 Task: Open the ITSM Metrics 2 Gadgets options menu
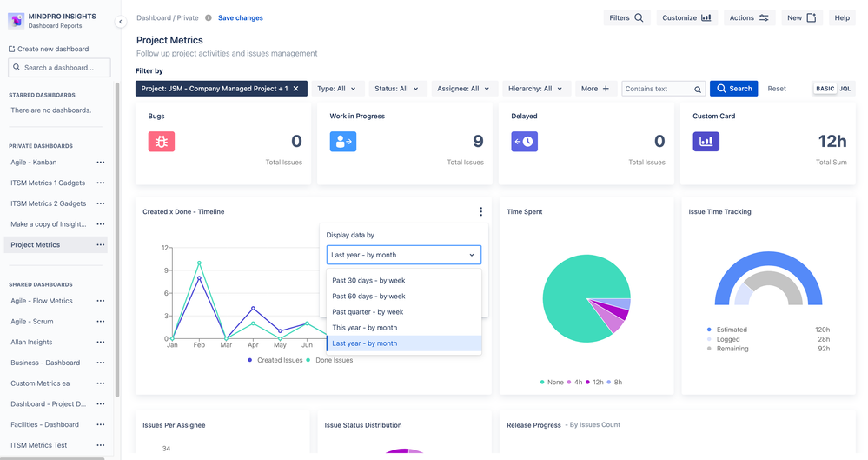pos(100,203)
